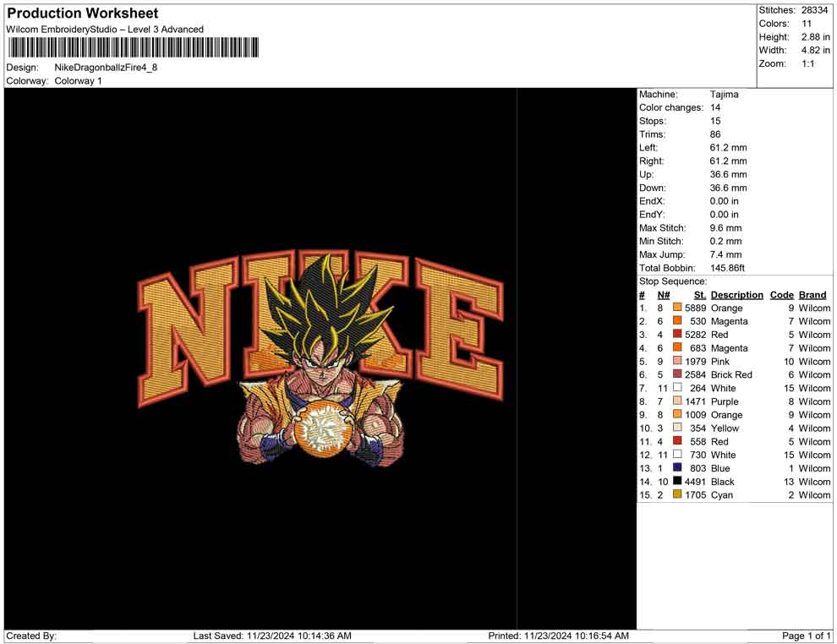
Task: Select the black swatch in stop row 14
Action: [x=677, y=481]
